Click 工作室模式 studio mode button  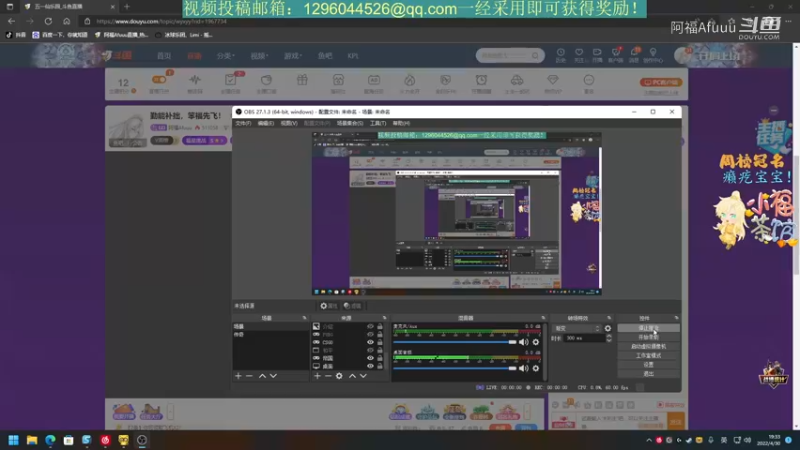648,356
